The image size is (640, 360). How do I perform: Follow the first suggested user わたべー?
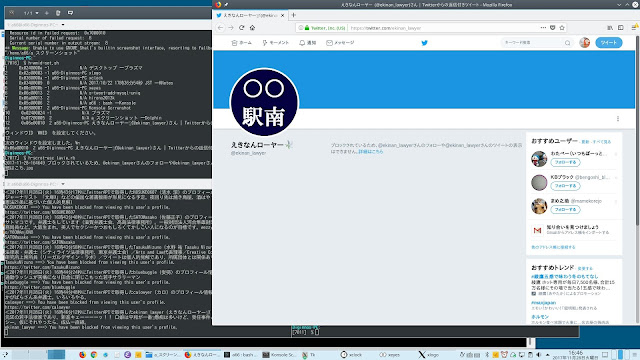(x=565, y=162)
